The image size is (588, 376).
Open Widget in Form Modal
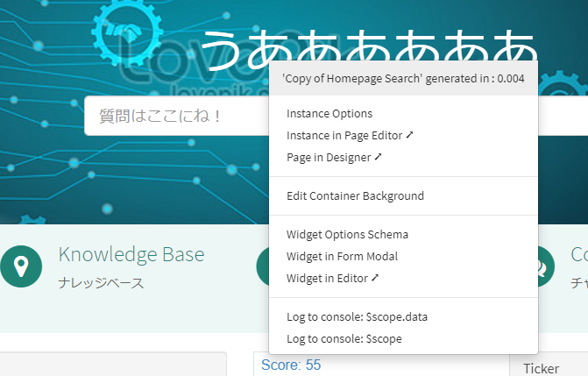point(342,256)
